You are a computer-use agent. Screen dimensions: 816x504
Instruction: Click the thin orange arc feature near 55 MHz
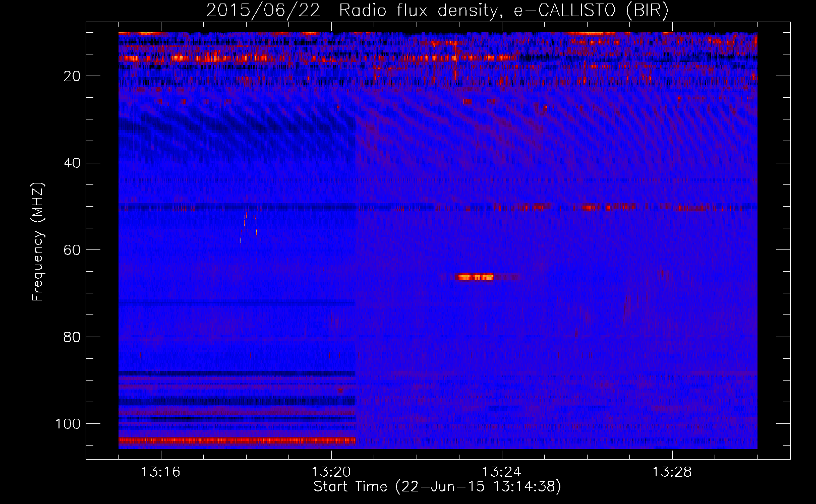(249, 227)
